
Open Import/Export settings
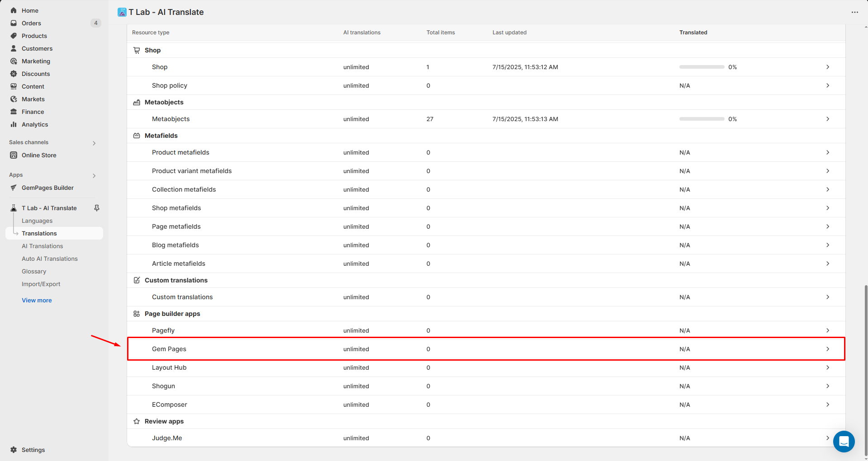click(41, 284)
